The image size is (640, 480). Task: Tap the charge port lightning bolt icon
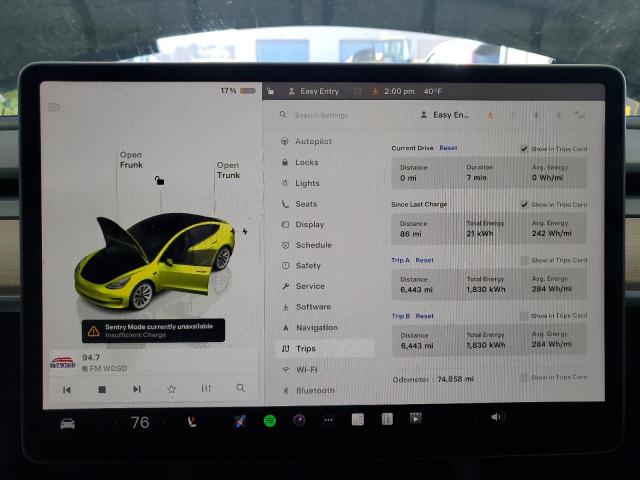pyautogui.click(x=245, y=232)
